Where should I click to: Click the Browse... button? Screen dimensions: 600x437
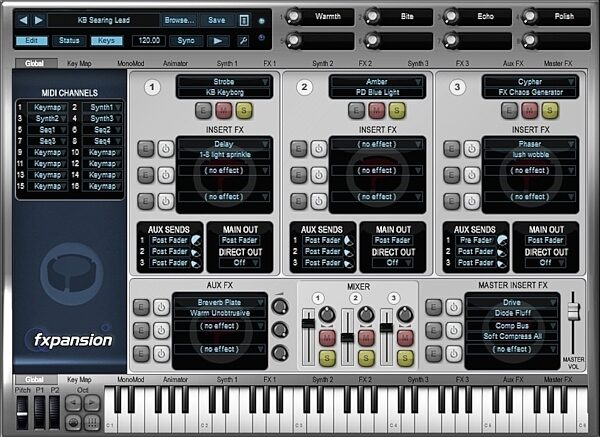(x=179, y=20)
